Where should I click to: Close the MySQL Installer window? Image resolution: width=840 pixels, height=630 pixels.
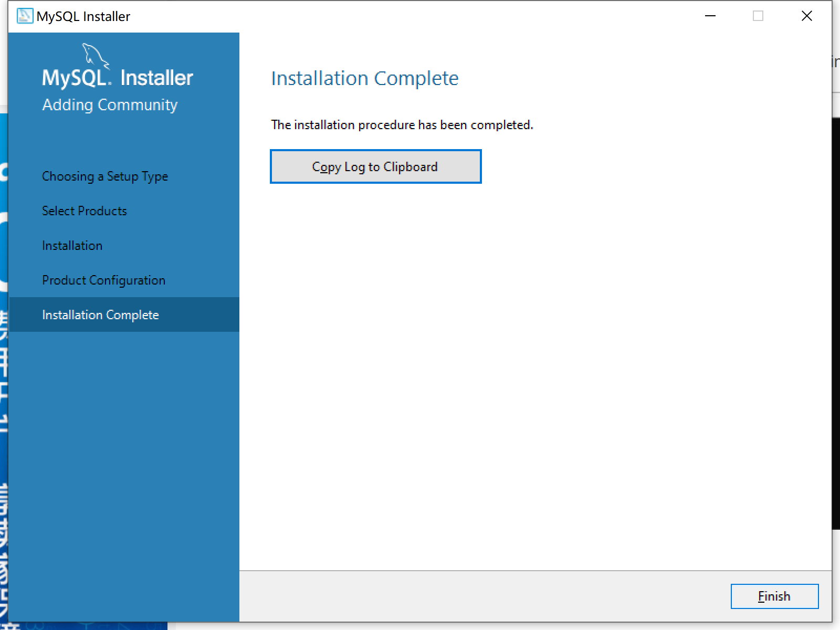(x=807, y=16)
